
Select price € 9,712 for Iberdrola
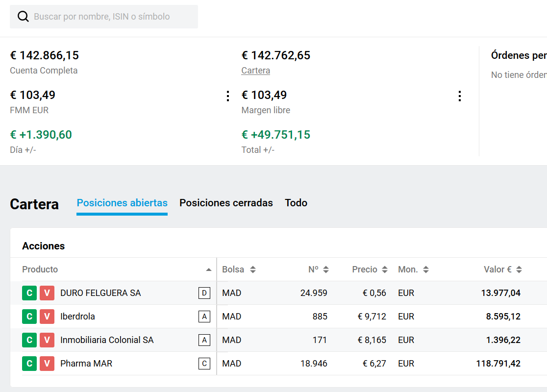click(372, 317)
